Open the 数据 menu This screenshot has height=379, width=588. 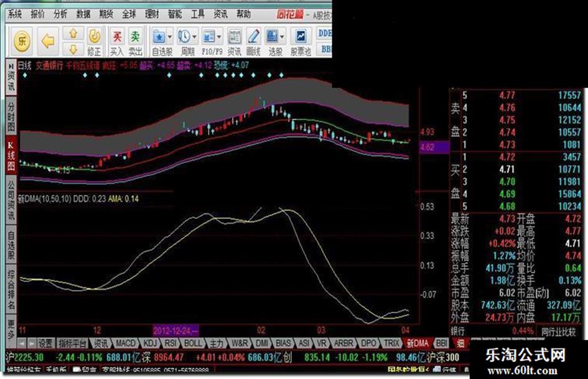[83, 14]
